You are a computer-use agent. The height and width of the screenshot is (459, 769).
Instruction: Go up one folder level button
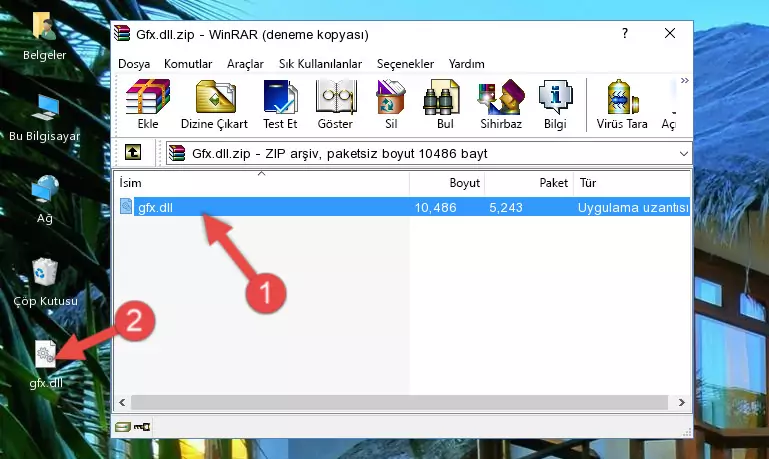click(133, 153)
